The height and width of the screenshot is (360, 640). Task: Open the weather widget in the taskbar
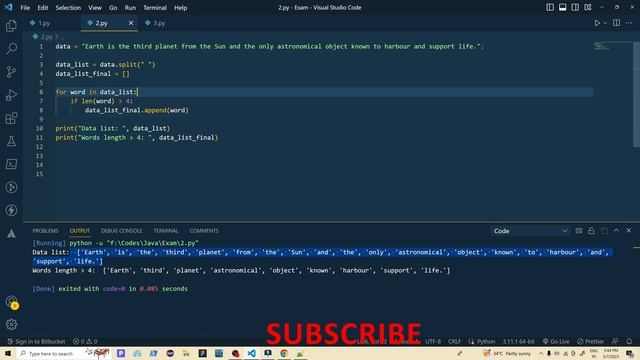pos(507,353)
